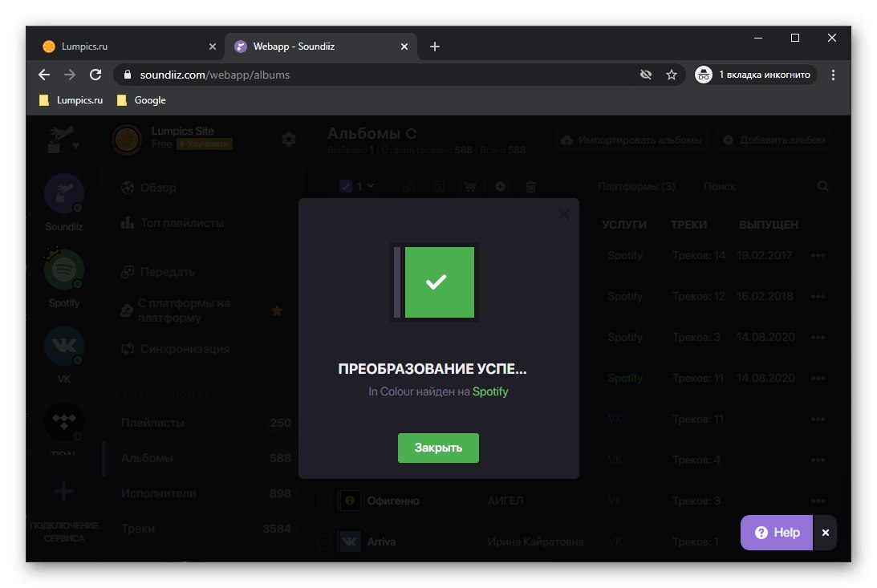Sort by the ТРЕКИ column header

click(x=688, y=225)
